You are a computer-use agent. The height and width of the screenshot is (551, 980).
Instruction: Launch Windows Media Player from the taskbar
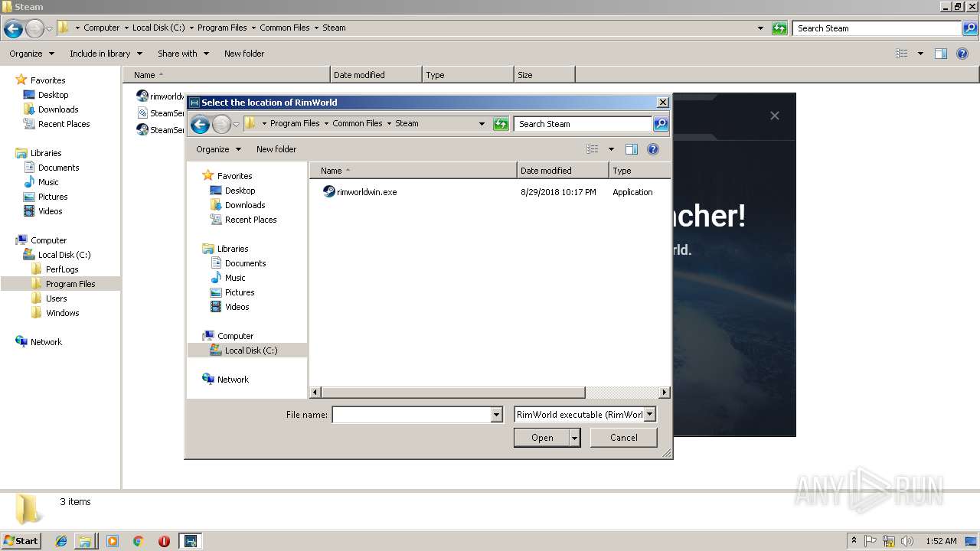pyautogui.click(x=113, y=541)
